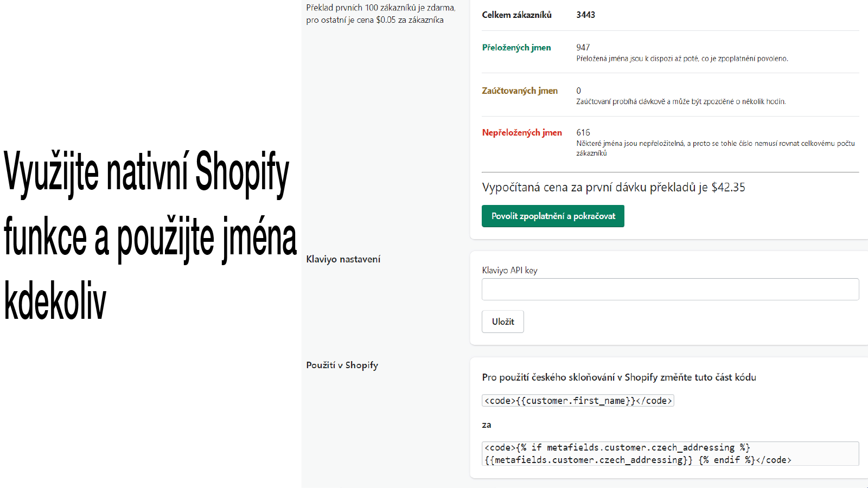Select the total customers value 3443
This screenshot has width=868, height=488.
585,15
